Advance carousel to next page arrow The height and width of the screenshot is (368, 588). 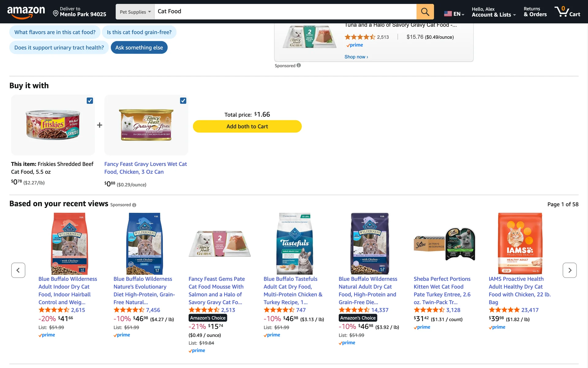[x=569, y=270]
